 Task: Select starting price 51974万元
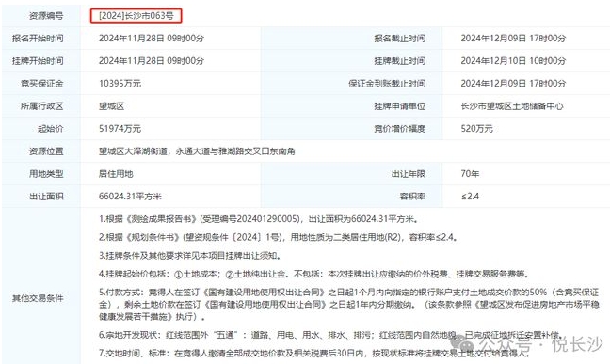click(120, 129)
